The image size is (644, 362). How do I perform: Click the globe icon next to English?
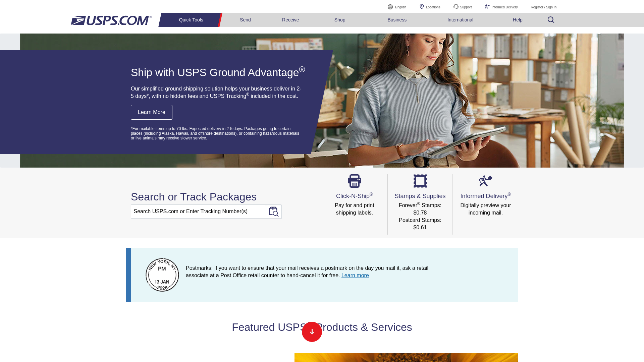coord(390,7)
